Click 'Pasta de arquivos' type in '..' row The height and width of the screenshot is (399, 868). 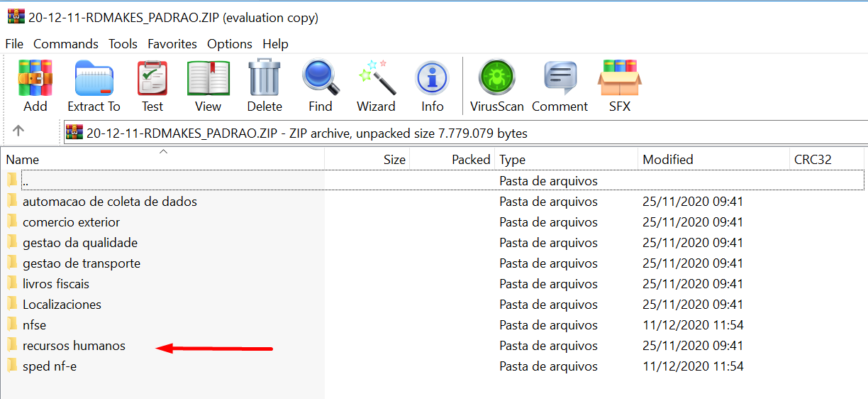(548, 181)
